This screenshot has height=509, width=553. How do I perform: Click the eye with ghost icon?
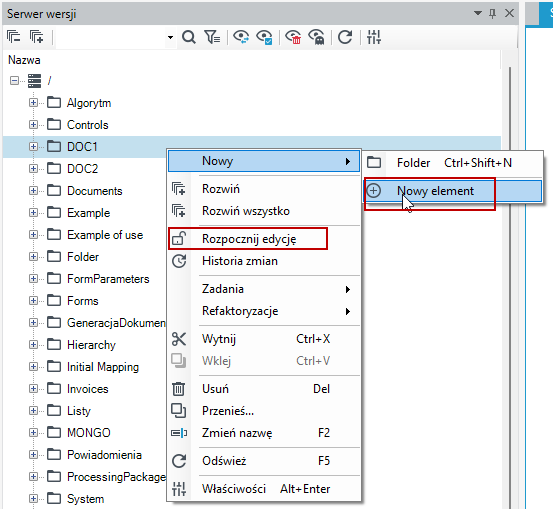tap(316, 37)
